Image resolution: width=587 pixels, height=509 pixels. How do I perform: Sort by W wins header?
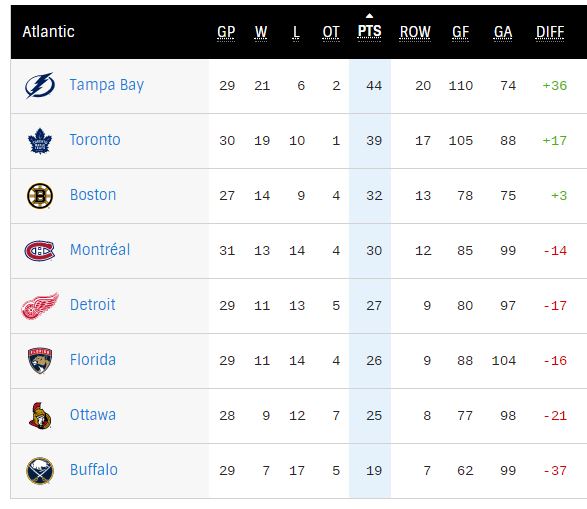(261, 32)
